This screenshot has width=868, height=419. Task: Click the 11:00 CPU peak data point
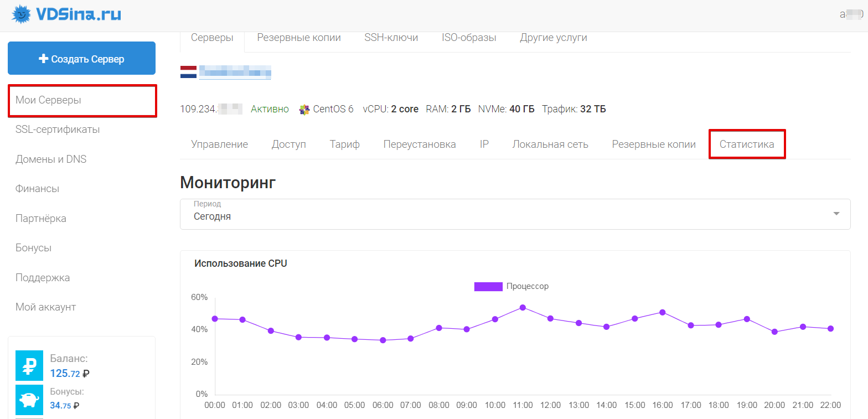(523, 307)
